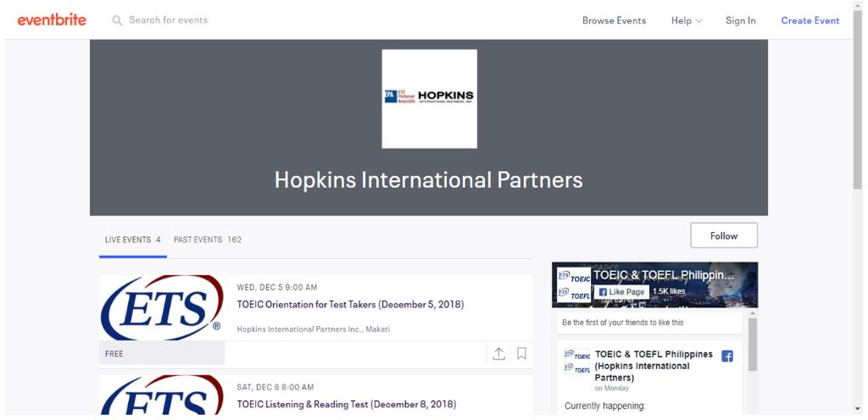The image size is (868, 420).
Task: Click the Sat, Dec 8 8:00 AM date text
Action: coord(275,387)
